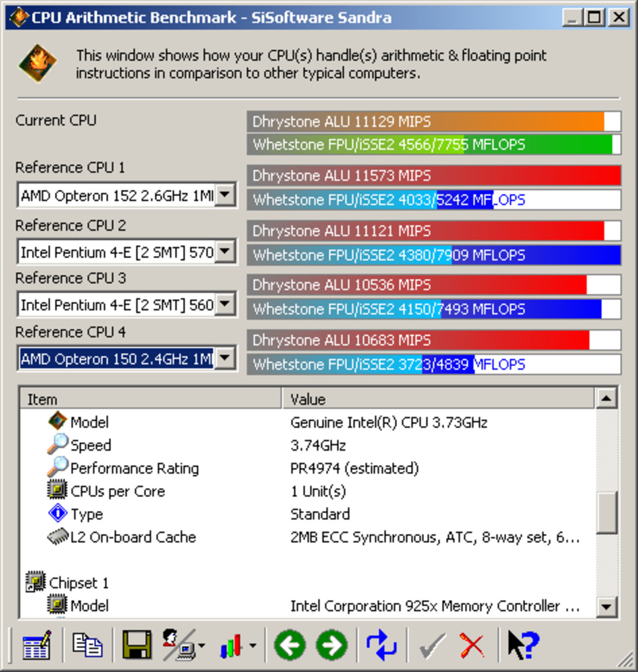Click Dhrystone ALU 10536 MIPS bar
The image size is (638, 672).
(x=434, y=285)
